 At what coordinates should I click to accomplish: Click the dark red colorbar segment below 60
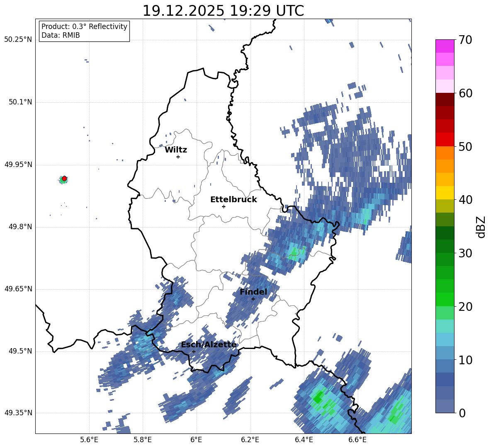pyautogui.click(x=445, y=99)
